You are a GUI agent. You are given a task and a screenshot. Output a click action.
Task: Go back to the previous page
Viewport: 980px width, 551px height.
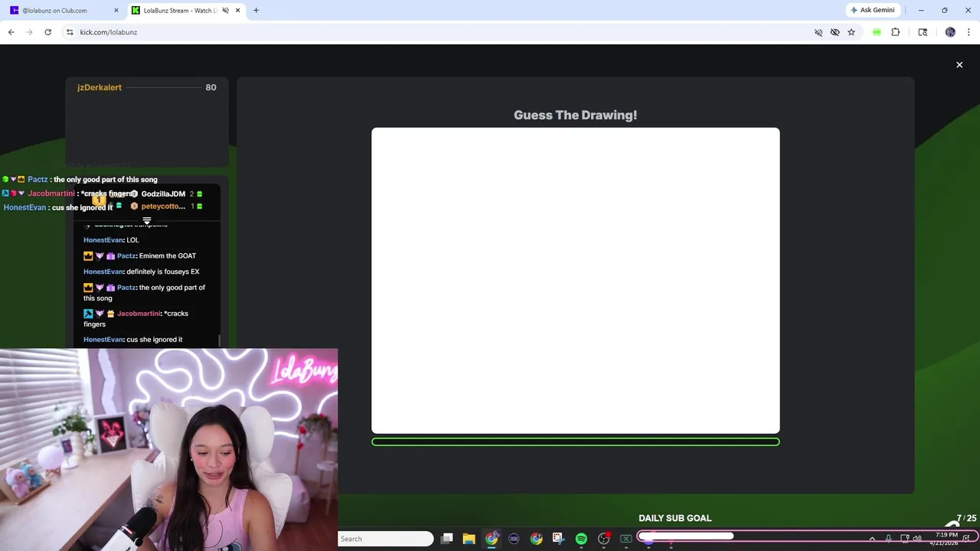11,32
